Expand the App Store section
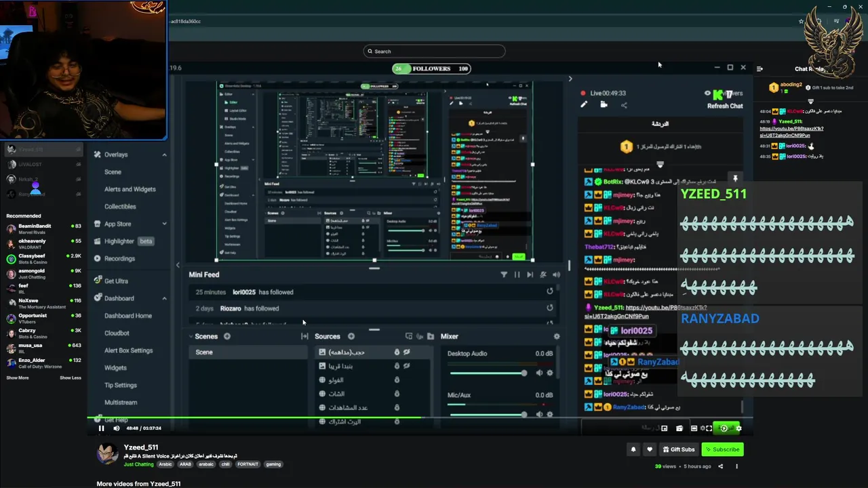868x488 pixels. coord(164,224)
